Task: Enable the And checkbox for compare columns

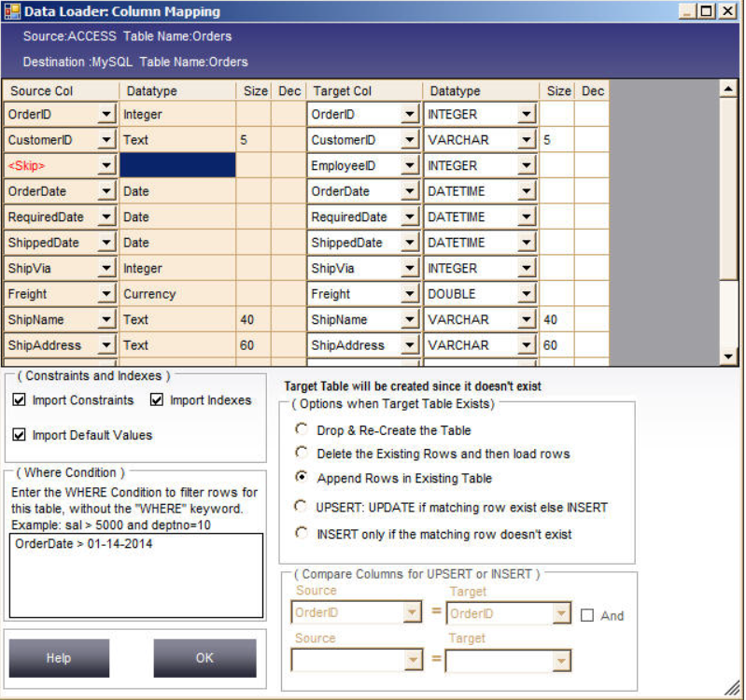Action: click(x=587, y=615)
